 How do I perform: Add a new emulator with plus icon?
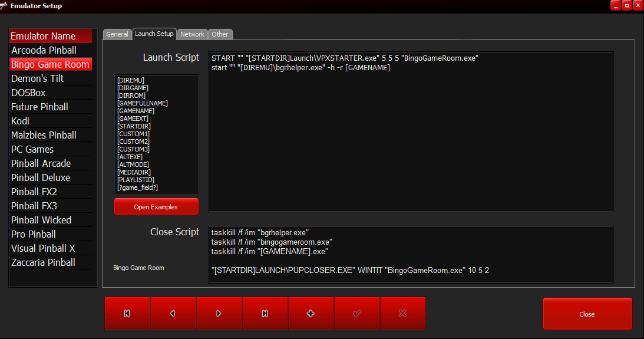coord(311,314)
